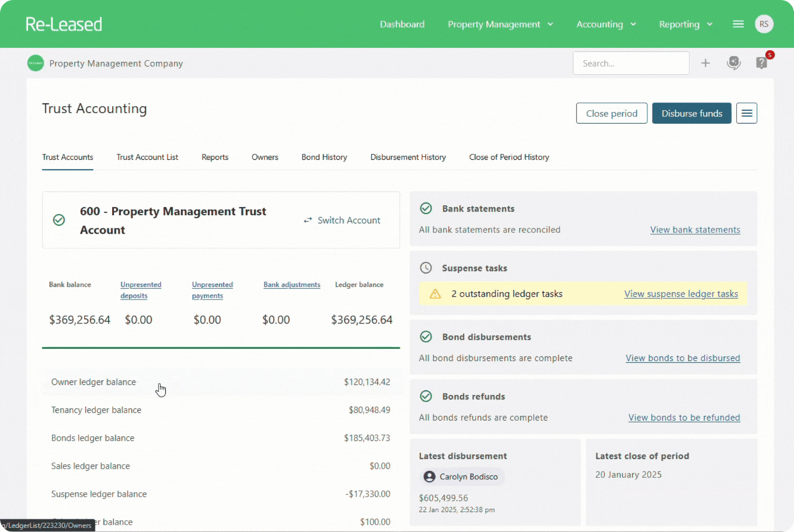794x532 pixels.
Task: Click the 600 - Property Management Trust Account title
Action: pyautogui.click(x=173, y=220)
